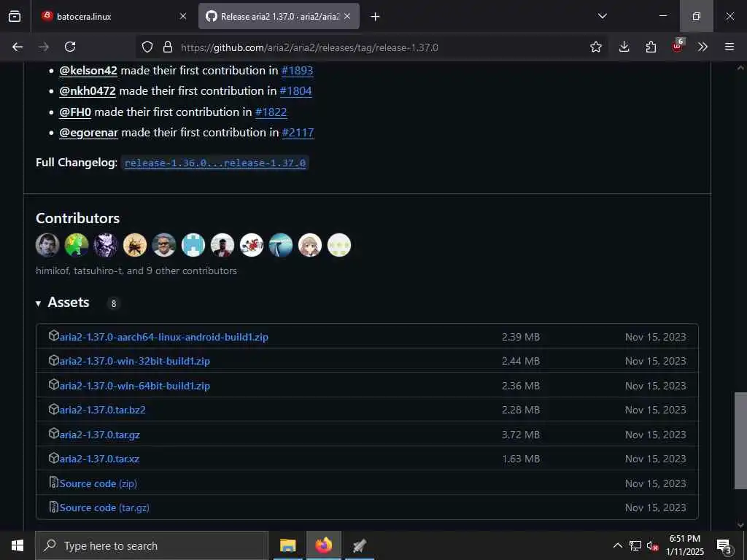The height and width of the screenshot is (560, 747).
Task: Click the teal pixel identicon avatar
Action: coord(193,245)
